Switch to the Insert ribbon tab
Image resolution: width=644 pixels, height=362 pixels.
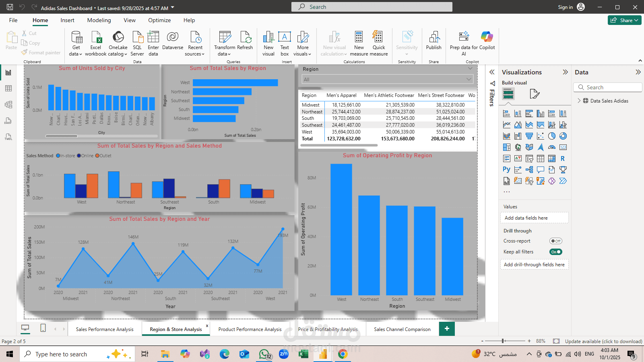[67, 20]
